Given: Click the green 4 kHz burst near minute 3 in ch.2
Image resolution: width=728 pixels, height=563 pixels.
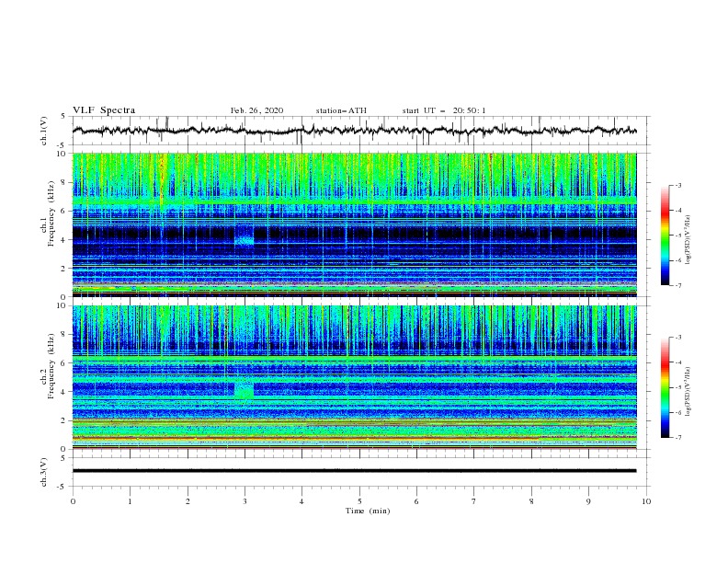Looking at the screenshot, I should tap(245, 390).
